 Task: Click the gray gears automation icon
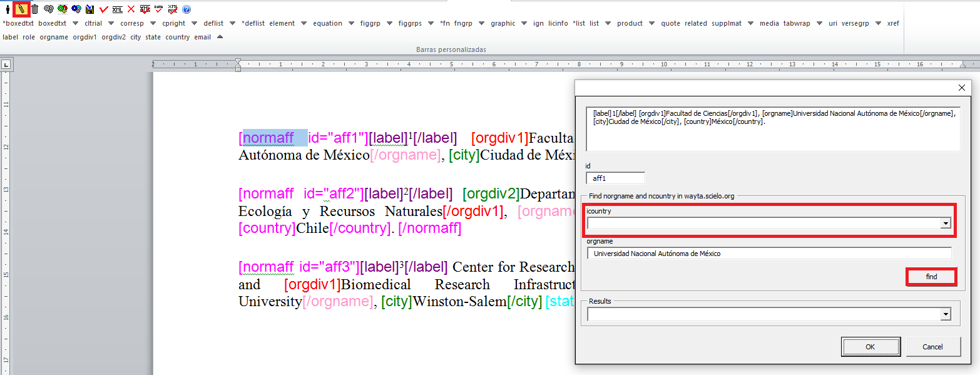point(48,9)
